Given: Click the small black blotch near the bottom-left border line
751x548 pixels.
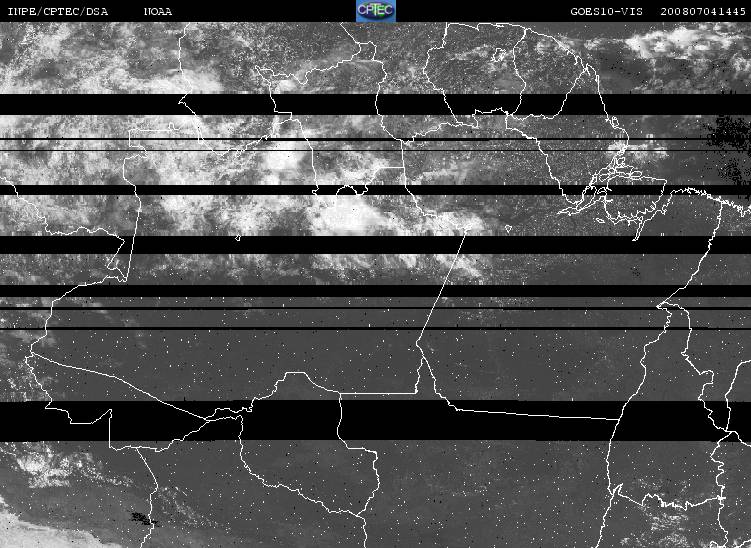Looking at the screenshot, I should 142,518.
